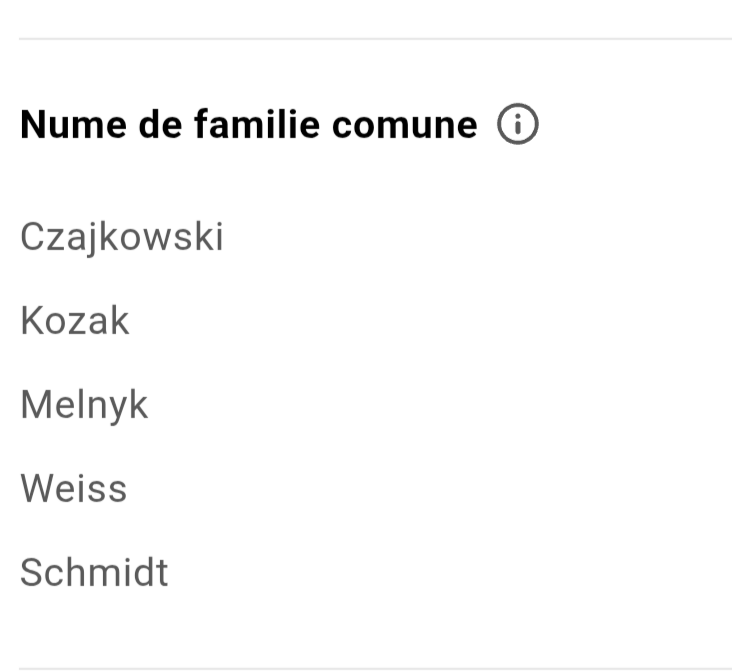Screen dimensions: 732x671
Task: View the Kozak family name page
Action: pyautogui.click(x=75, y=322)
